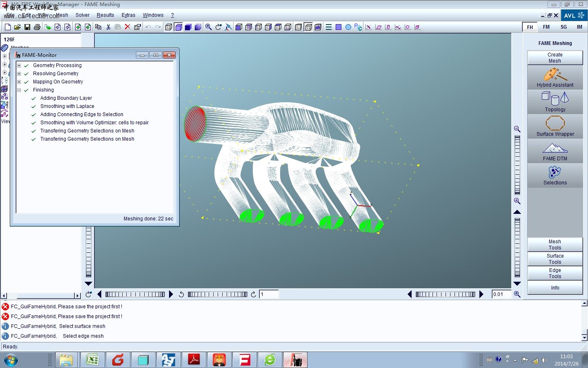Select 'Smoothing with Volume Optimizer' entry
This screenshot has height=368, width=588.
(94, 123)
